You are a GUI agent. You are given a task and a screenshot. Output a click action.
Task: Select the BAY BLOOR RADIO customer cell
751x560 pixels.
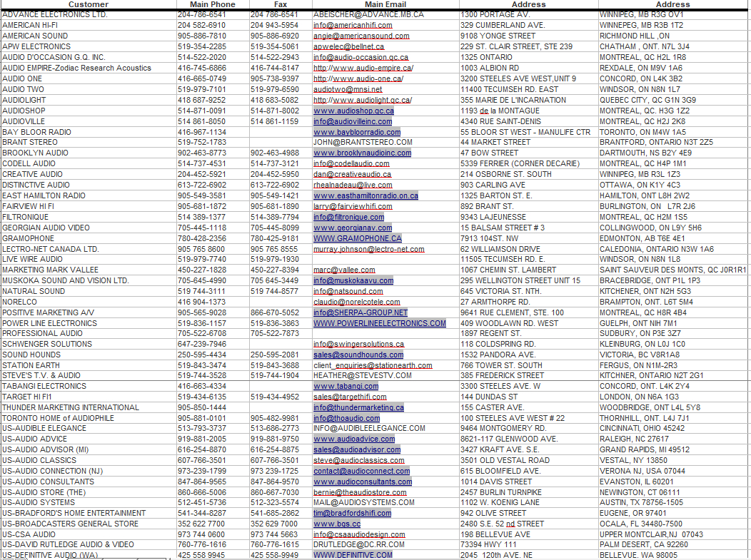pos(89,132)
